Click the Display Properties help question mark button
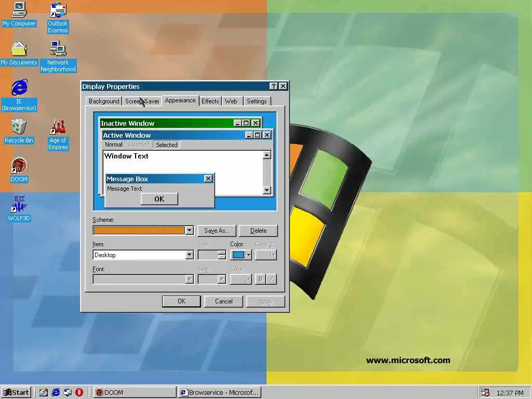The width and height of the screenshot is (532, 399). pyautogui.click(x=273, y=86)
